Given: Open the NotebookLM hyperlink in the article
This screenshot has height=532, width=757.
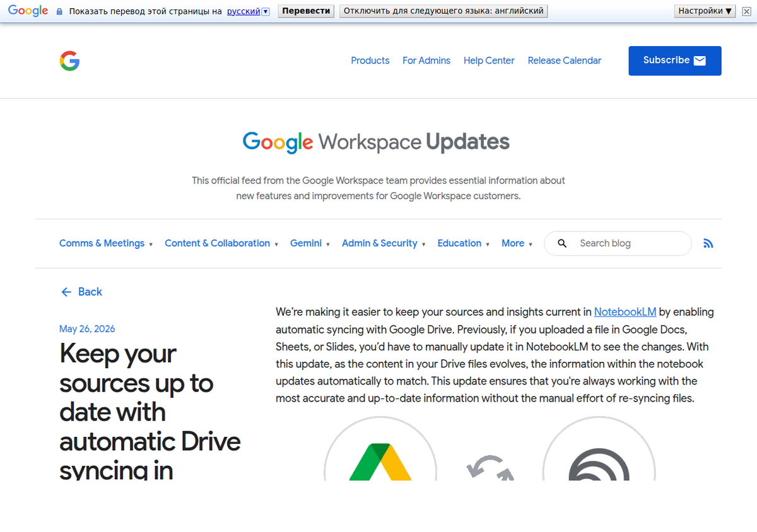Looking at the screenshot, I should point(625,312).
